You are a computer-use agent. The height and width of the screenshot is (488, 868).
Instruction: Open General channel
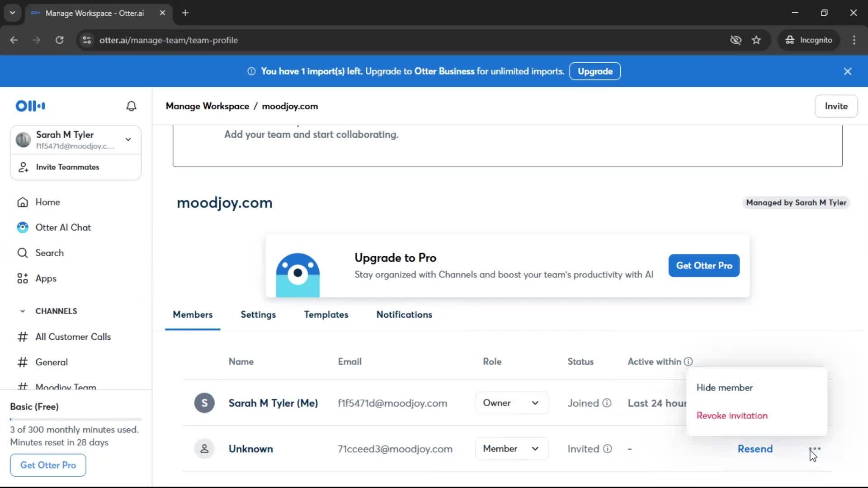52,362
